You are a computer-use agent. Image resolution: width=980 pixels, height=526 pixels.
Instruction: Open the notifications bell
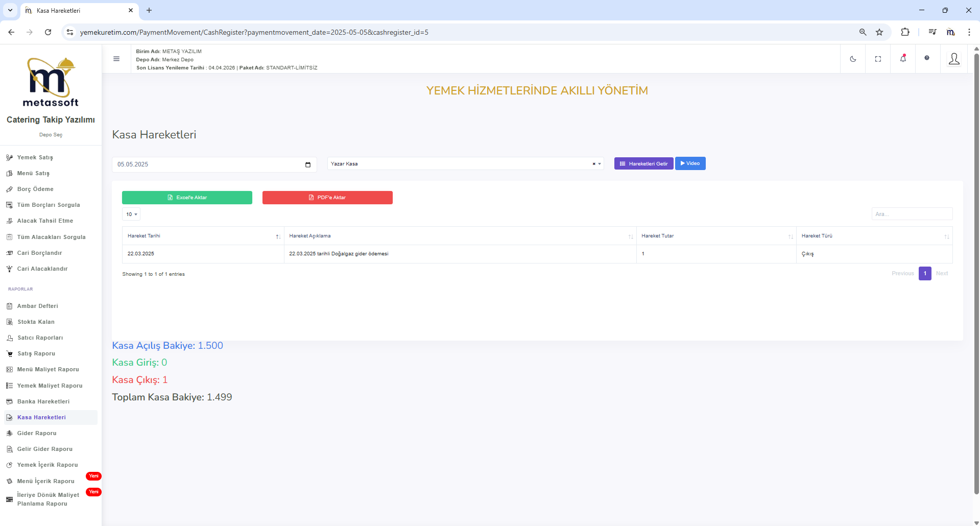point(903,59)
